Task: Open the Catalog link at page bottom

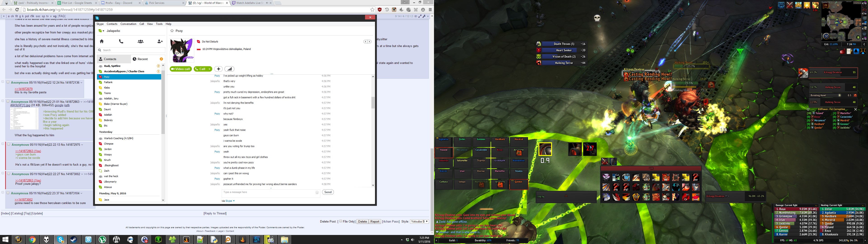Action: 17,213
